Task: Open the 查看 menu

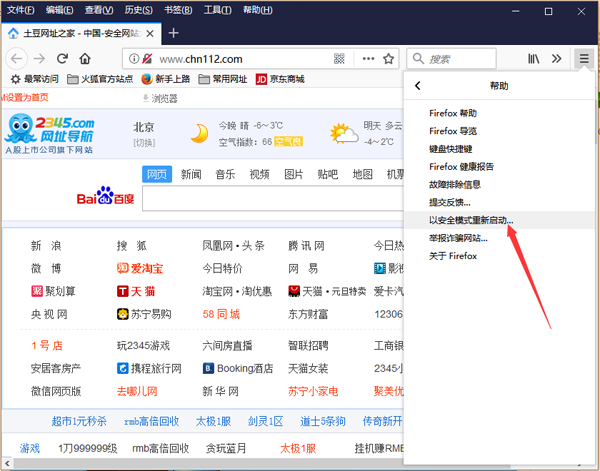Action: [x=99, y=10]
